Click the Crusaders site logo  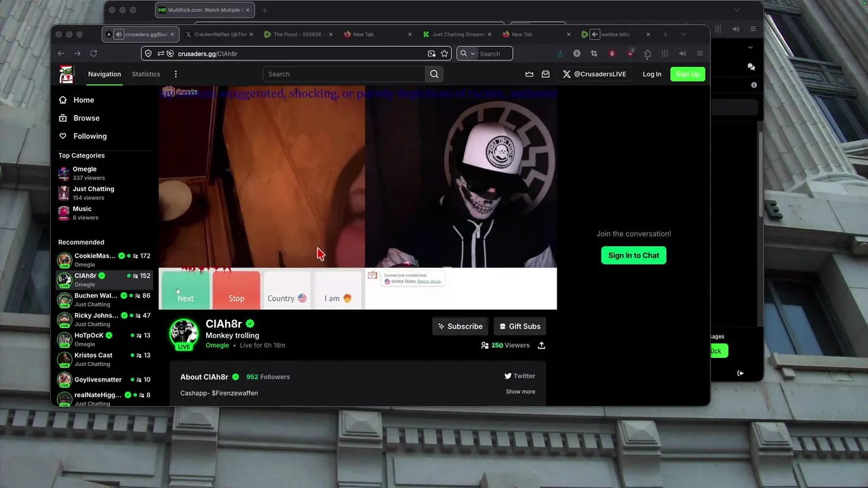click(x=66, y=75)
